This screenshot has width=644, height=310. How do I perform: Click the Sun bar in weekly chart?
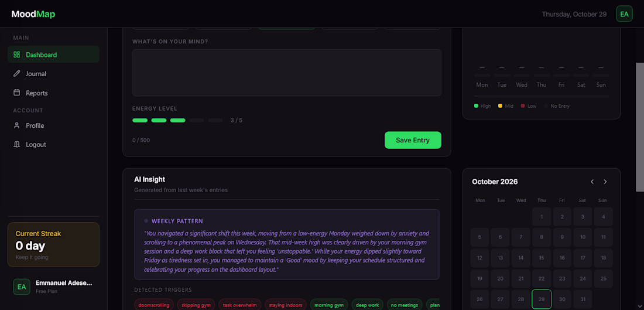601,75
